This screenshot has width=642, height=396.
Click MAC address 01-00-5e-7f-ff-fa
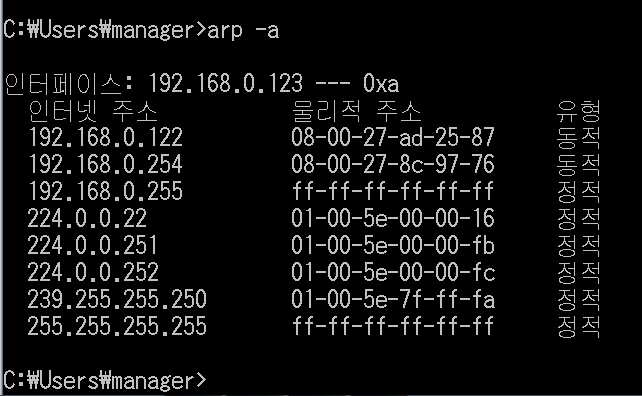tap(393, 299)
